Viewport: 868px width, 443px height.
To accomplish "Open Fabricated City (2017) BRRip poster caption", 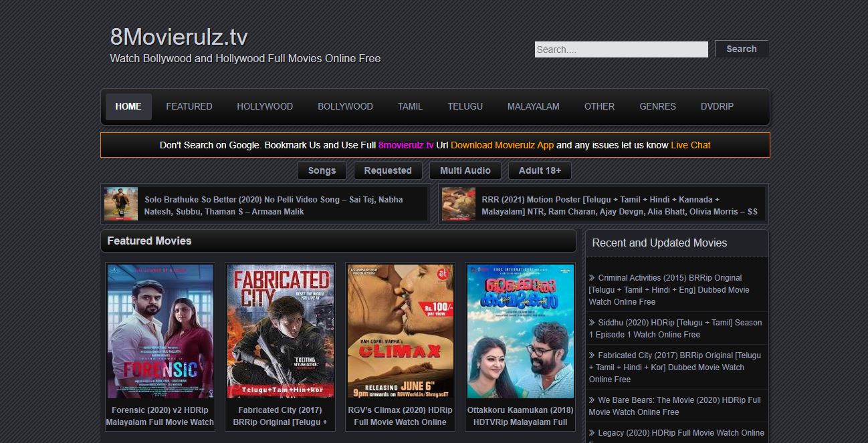I will point(280,416).
